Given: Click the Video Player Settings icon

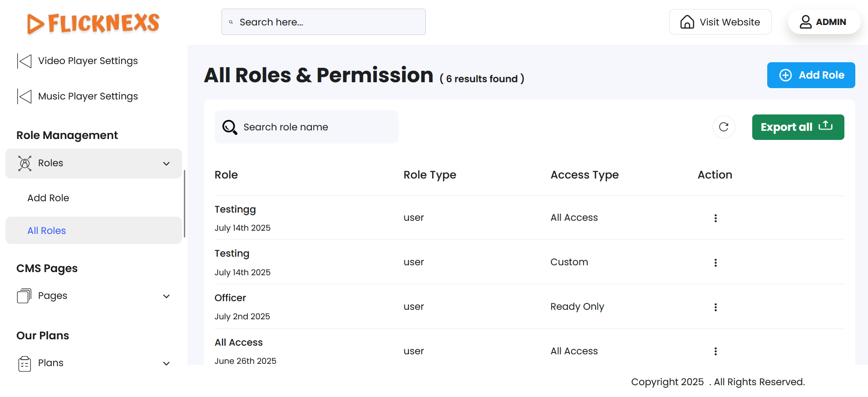Looking at the screenshot, I should (x=25, y=61).
